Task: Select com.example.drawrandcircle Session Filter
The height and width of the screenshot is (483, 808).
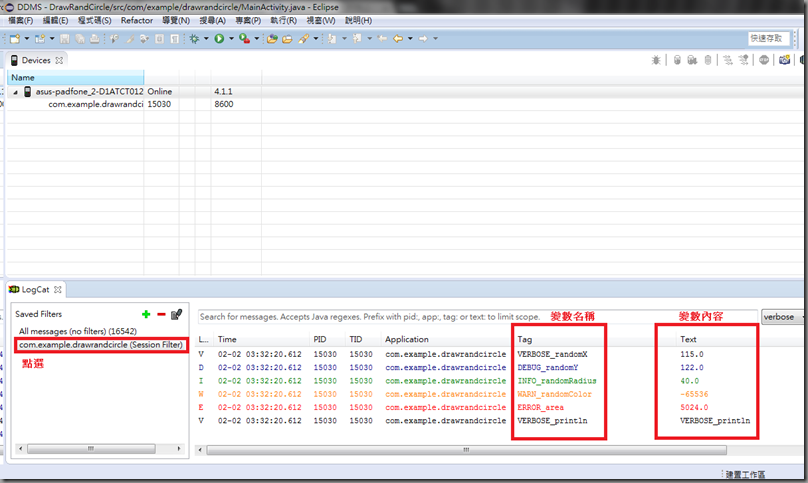Action: (101, 345)
